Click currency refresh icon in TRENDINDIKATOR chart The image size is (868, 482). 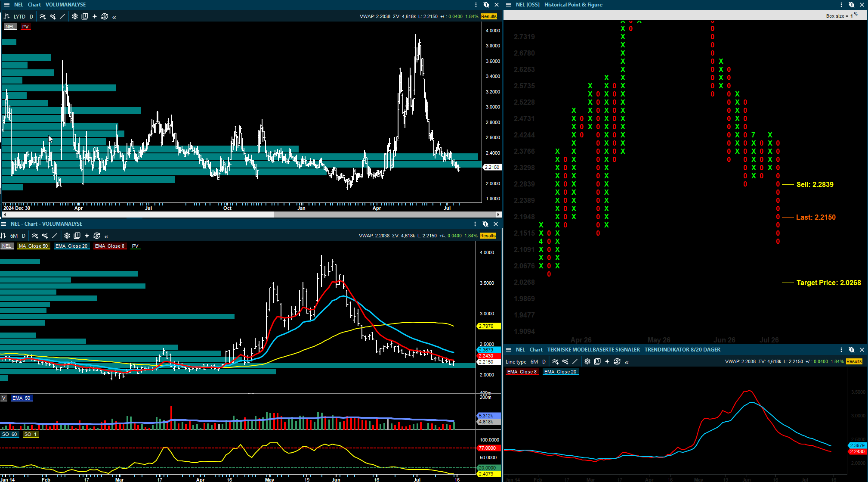[617, 361]
